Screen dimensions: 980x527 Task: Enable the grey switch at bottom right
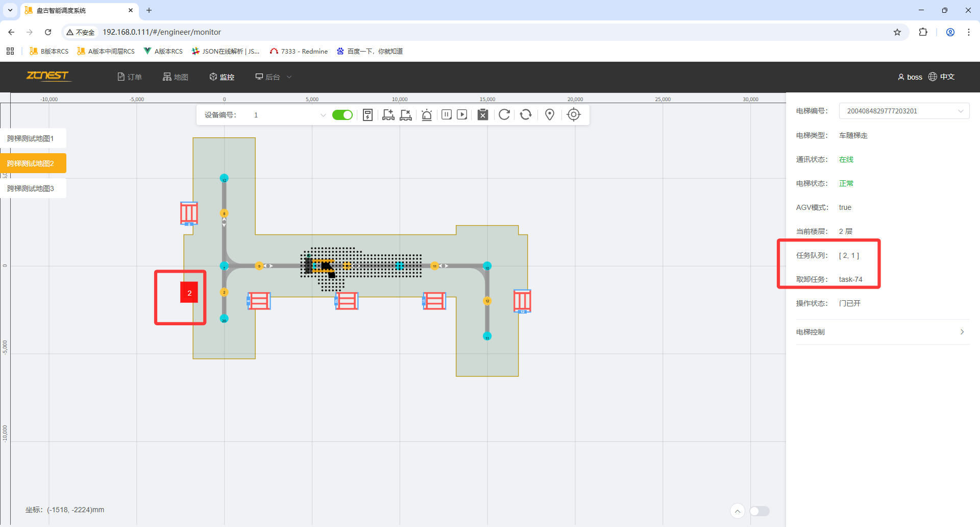[759, 511]
